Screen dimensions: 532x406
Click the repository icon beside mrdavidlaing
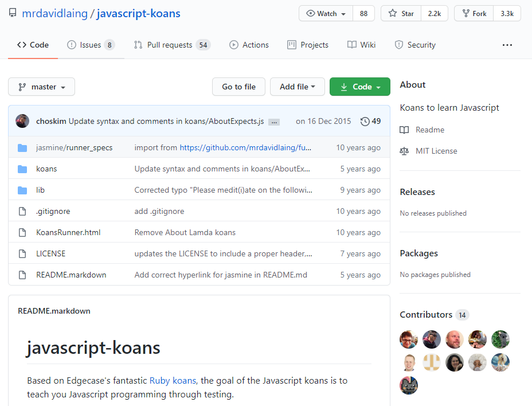[13, 13]
